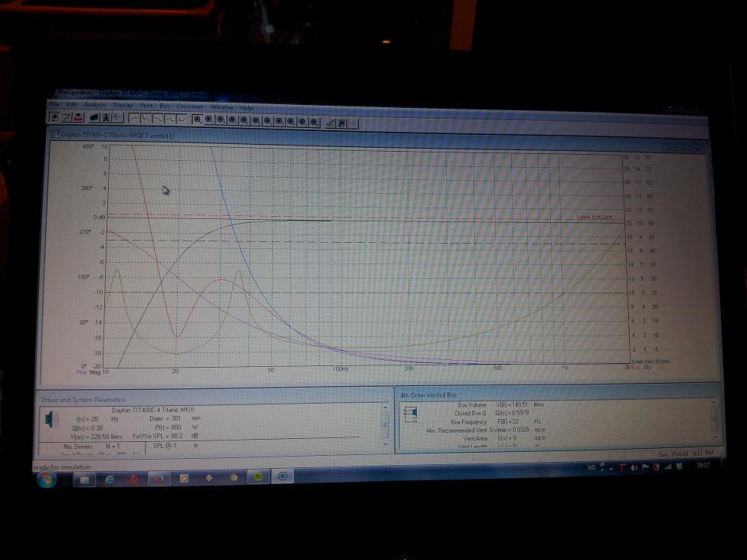Open the Window menu
Image resolution: width=747 pixels, height=560 pixels.
221,107
